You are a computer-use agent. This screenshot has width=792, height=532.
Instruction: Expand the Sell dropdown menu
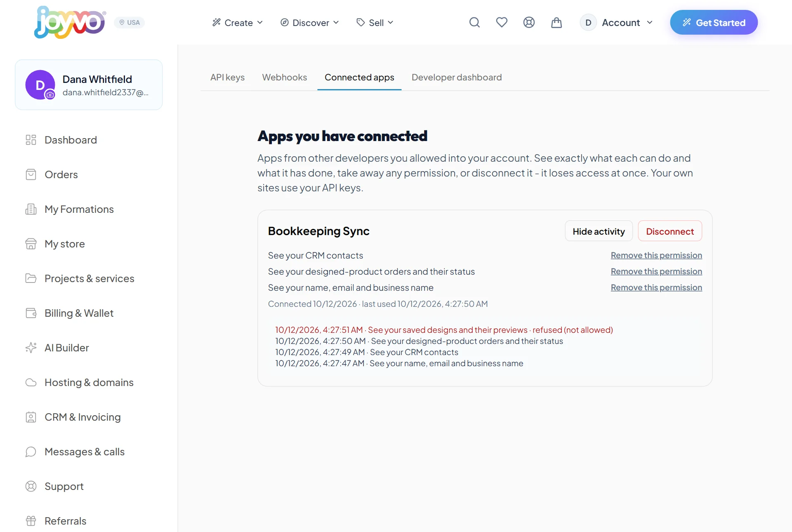(x=375, y=23)
